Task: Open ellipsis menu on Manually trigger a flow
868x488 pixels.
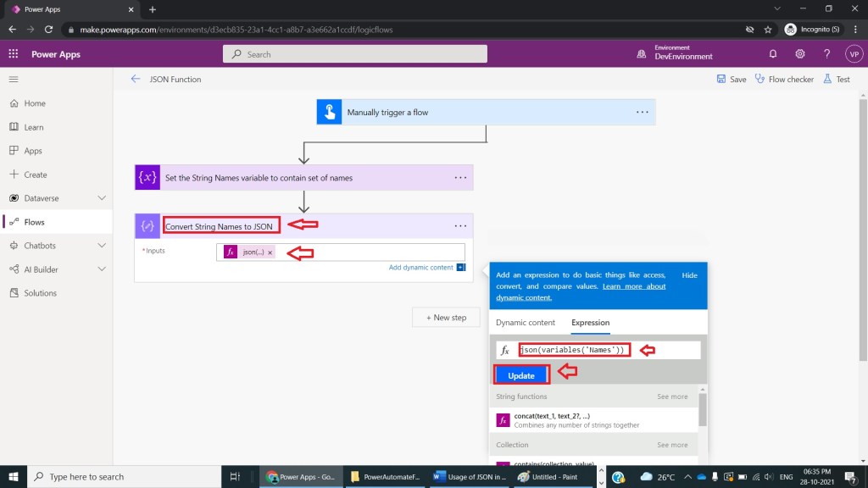Action: click(643, 112)
